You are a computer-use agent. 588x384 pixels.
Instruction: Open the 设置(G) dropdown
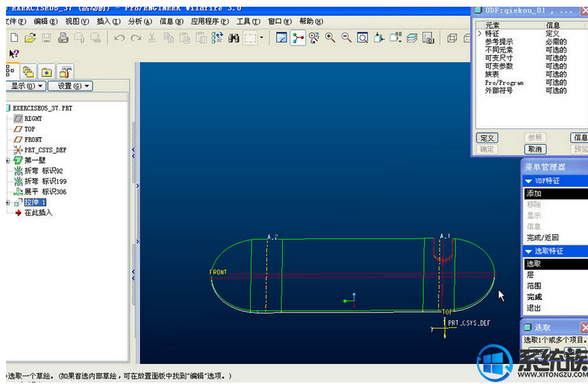[70, 86]
